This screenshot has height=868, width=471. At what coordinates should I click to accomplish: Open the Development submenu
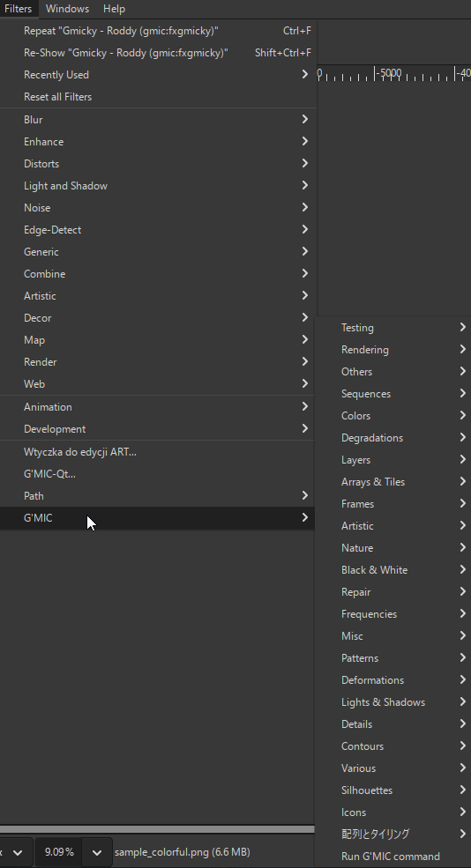pyautogui.click(x=157, y=429)
